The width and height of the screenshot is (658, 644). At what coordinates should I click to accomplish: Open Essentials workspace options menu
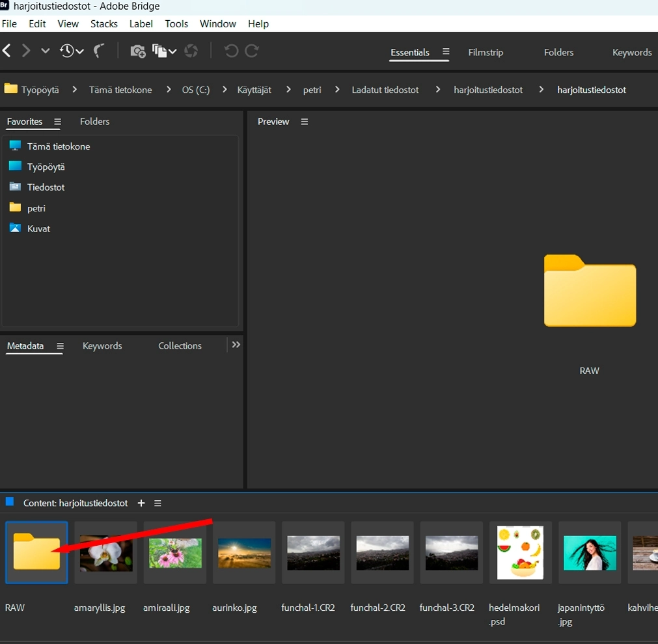pyautogui.click(x=446, y=52)
